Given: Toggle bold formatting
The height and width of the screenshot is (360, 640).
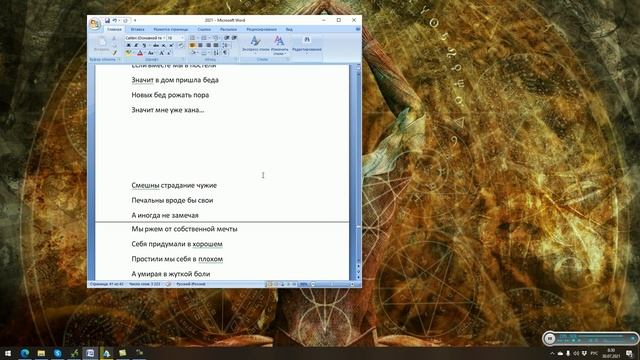Looking at the screenshot, I should point(129,45).
